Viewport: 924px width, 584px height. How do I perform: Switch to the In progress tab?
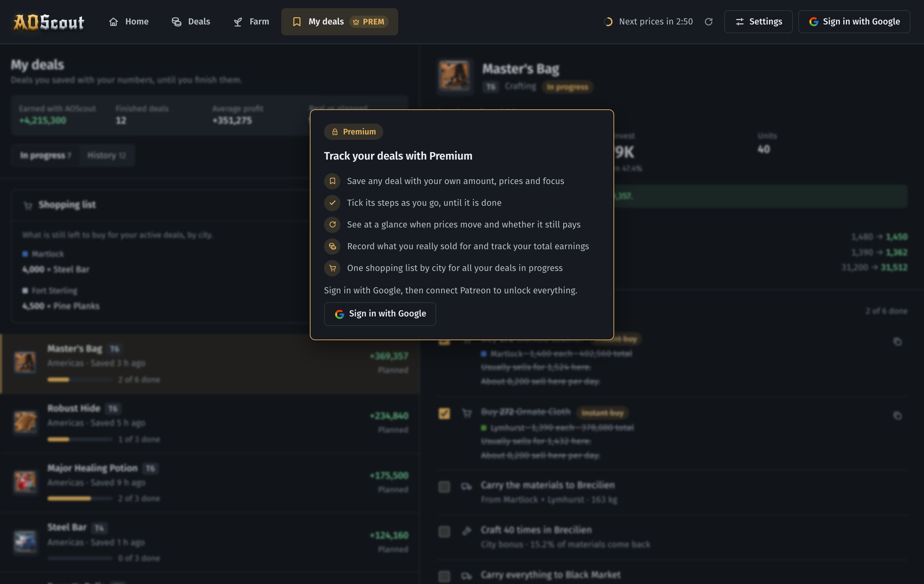[46, 155]
